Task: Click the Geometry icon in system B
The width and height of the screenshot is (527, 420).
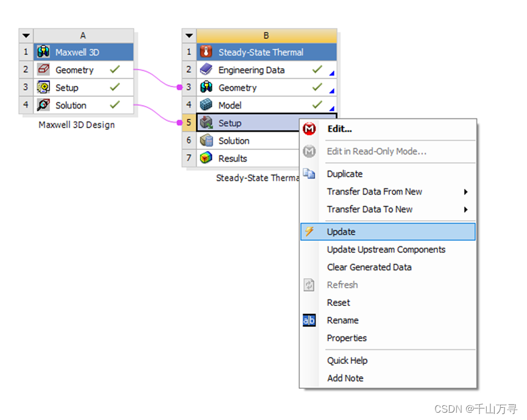Action: 206,87
